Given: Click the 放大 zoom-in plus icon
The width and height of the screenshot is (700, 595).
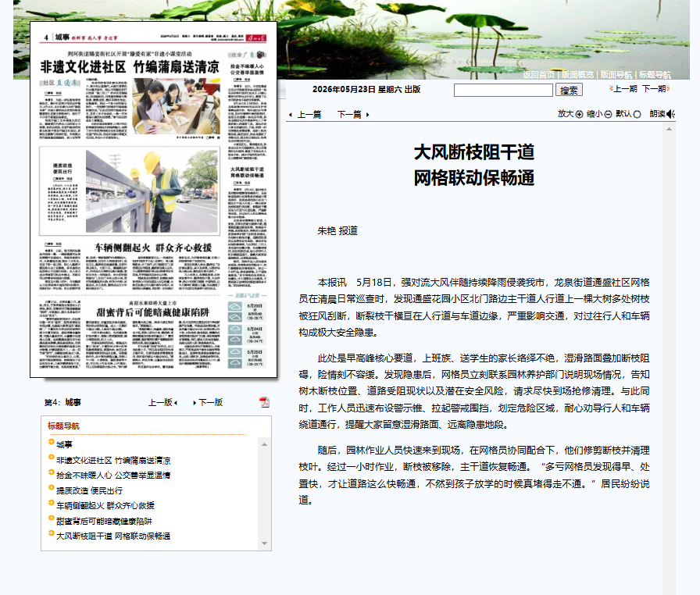Looking at the screenshot, I should tap(579, 114).
